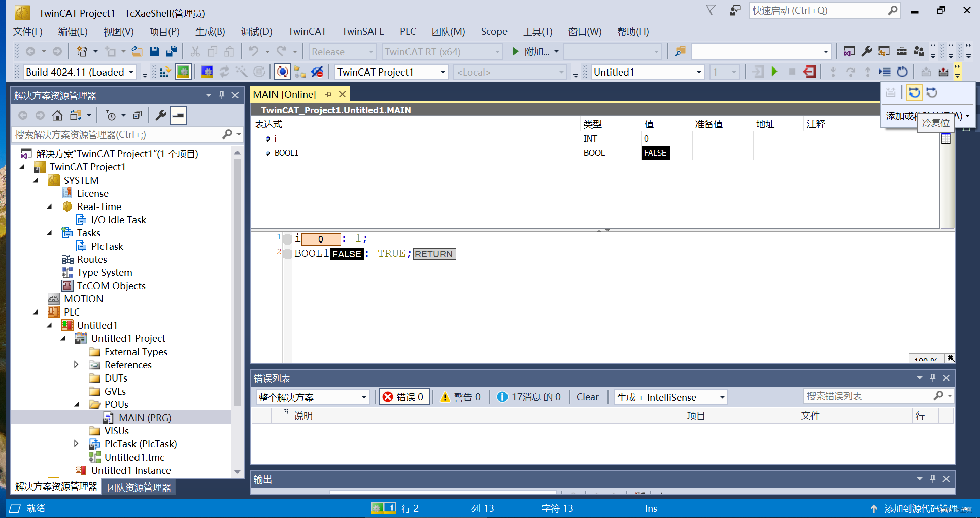The width and height of the screenshot is (980, 518).
Task: Pin the Output panel
Action: tap(933, 479)
